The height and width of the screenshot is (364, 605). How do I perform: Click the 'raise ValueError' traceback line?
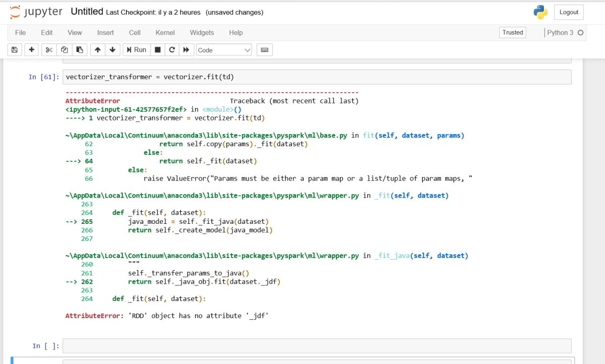pyautogui.click(x=308, y=178)
